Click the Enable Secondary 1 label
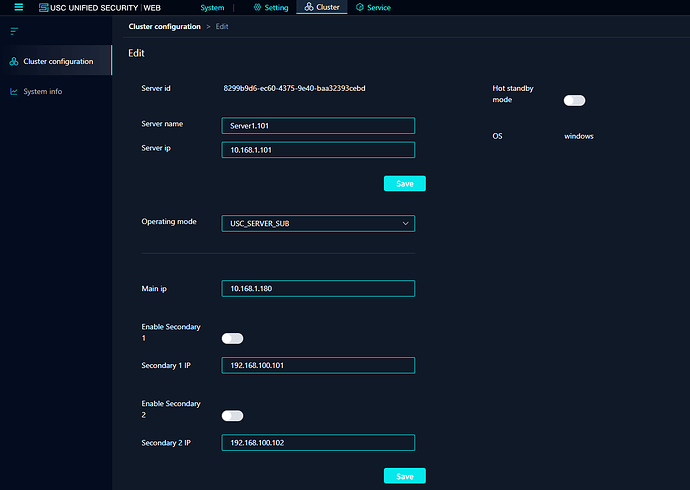This screenshot has height=490, width=690. point(171,333)
